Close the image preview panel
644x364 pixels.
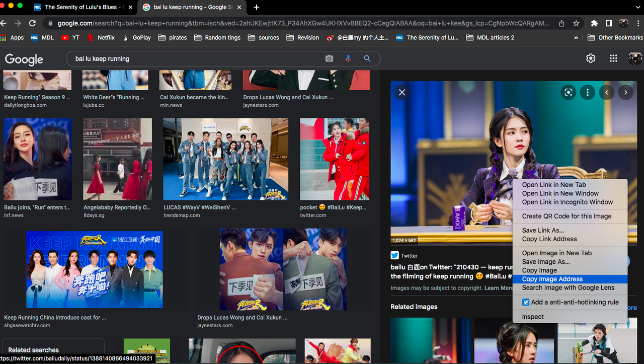coord(401,92)
